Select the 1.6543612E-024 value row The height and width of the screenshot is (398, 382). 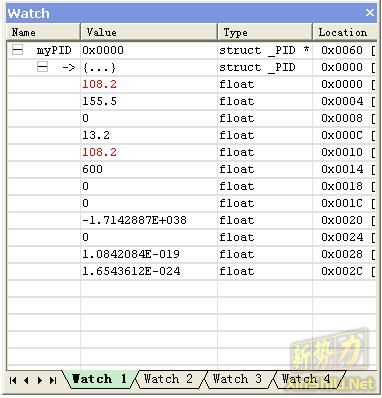point(191,271)
